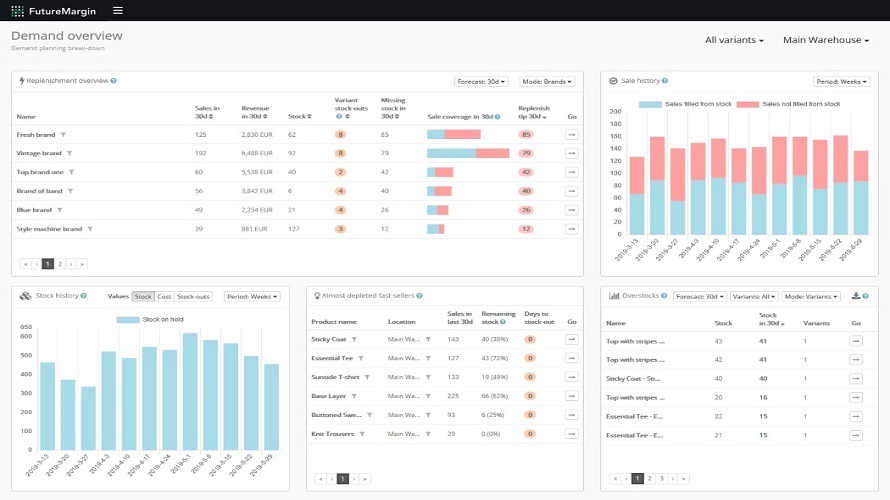Filter by Brand of band funnel icon
The image size is (890, 500).
(x=70, y=191)
